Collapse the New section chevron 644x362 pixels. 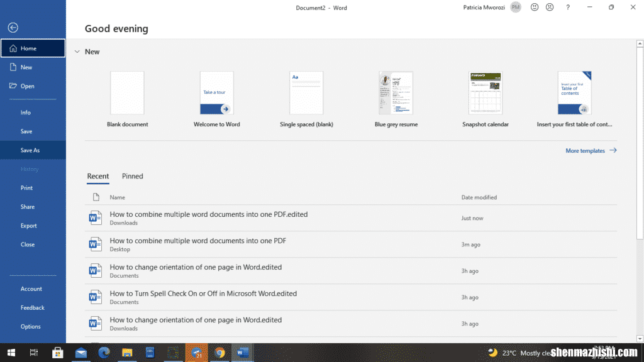[x=77, y=52]
